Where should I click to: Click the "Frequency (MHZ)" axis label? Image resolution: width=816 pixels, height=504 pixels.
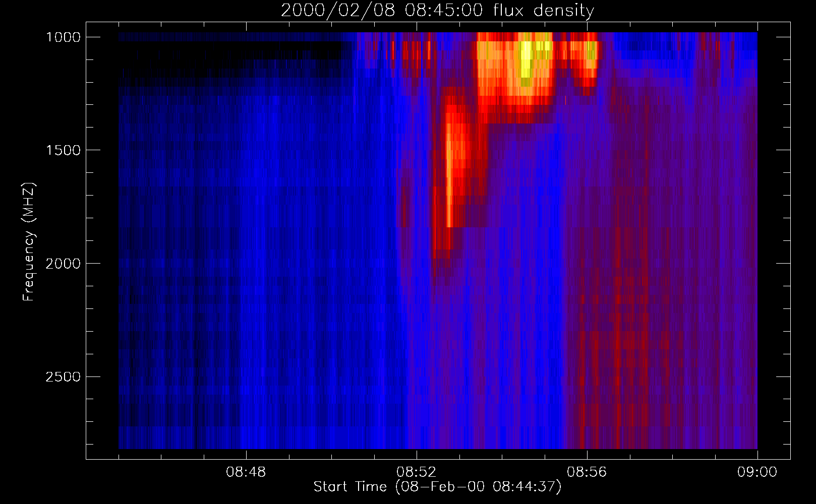click(x=29, y=242)
